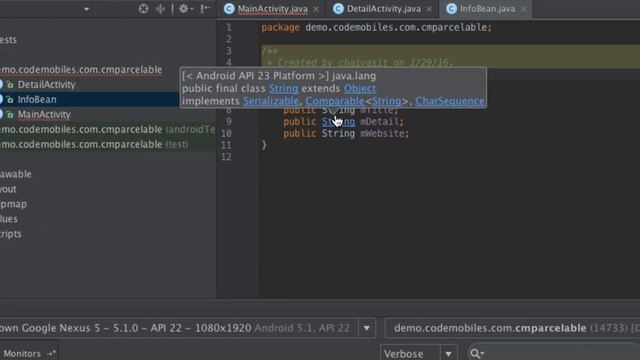Follow the String link in the tooltip class declaration
Screen dimensions: 640x360
pyautogui.click(x=284, y=89)
